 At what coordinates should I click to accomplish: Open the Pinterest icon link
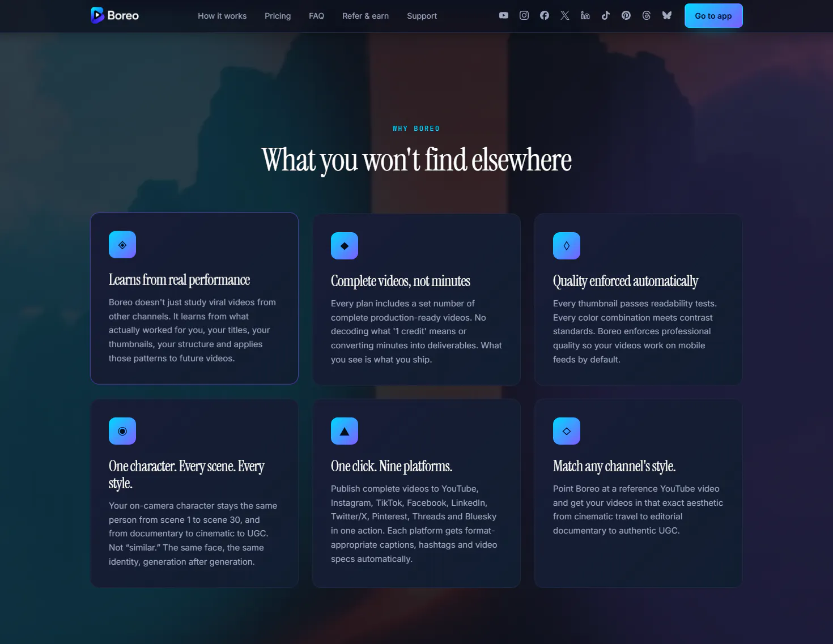[x=626, y=15]
